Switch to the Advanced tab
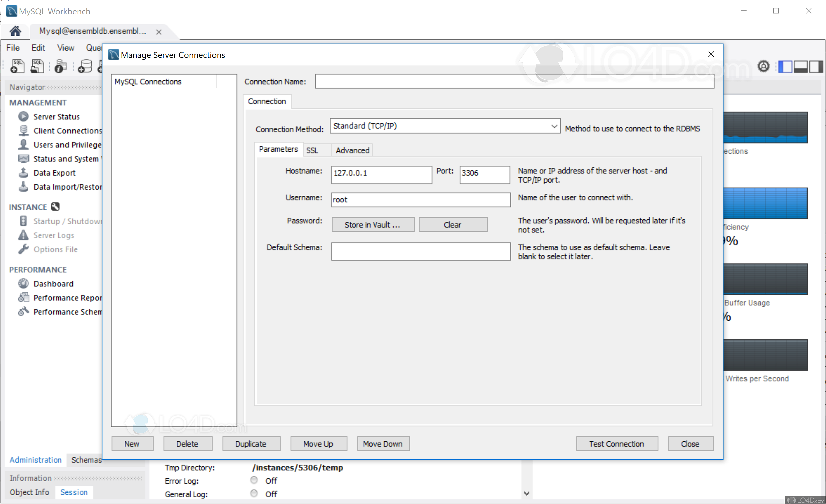 tap(352, 150)
